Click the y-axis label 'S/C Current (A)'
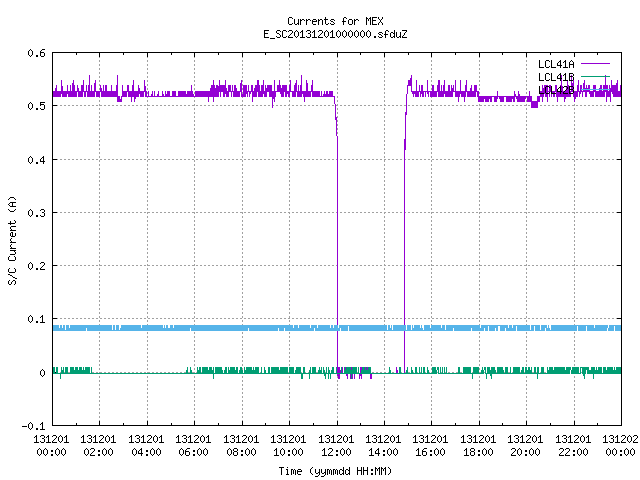The image size is (640, 480). pos(12,240)
